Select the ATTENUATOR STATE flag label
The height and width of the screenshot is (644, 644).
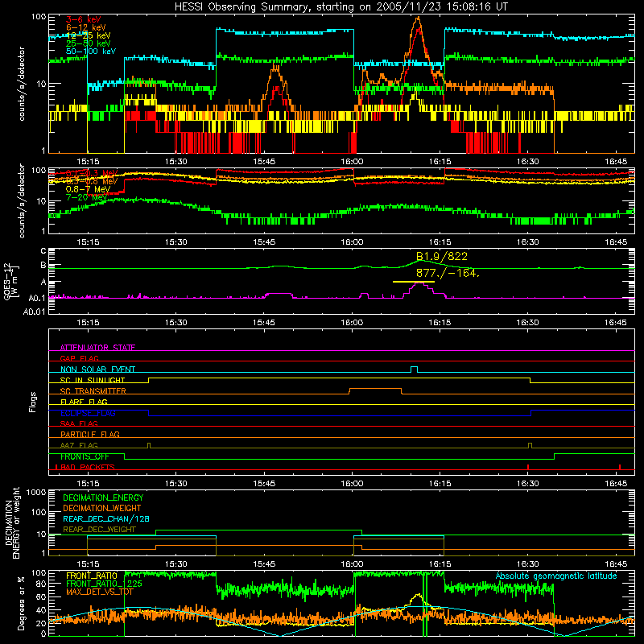click(x=97, y=348)
